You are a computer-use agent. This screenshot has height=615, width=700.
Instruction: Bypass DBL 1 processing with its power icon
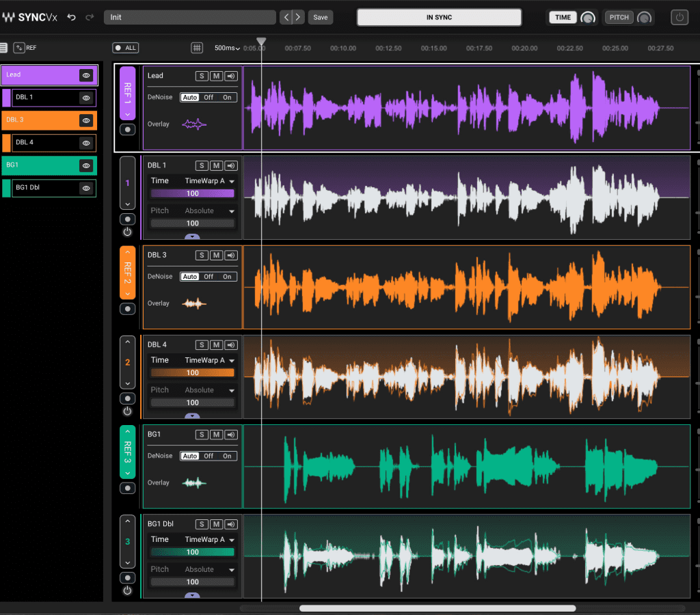pyautogui.click(x=127, y=232)
